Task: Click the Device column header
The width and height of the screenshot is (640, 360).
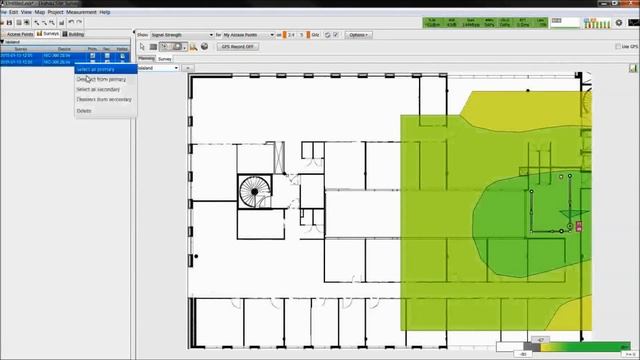Action: [x=64, y=49]
